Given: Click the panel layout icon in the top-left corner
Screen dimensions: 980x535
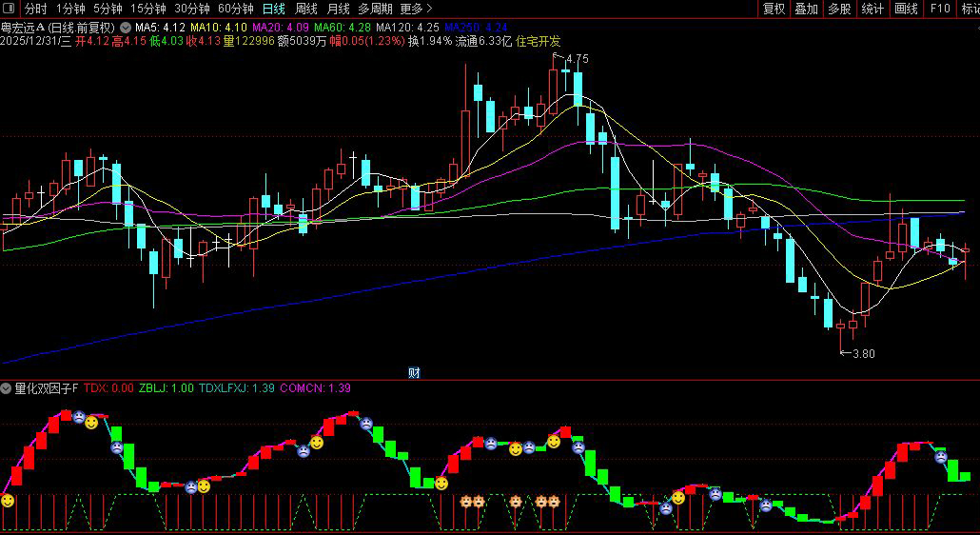Looking at the screenshot, I should click(x=9, y=9).
